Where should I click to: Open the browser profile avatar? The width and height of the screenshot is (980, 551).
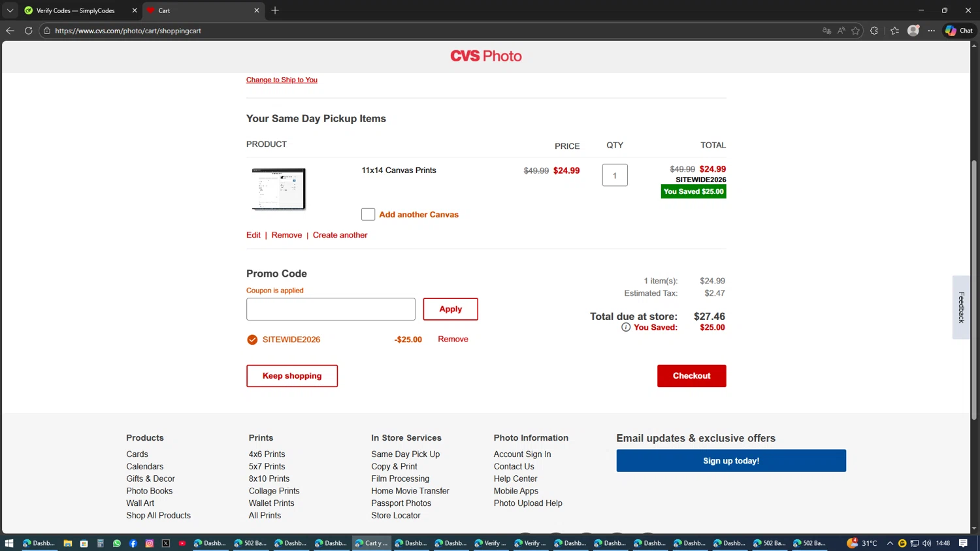913,31
